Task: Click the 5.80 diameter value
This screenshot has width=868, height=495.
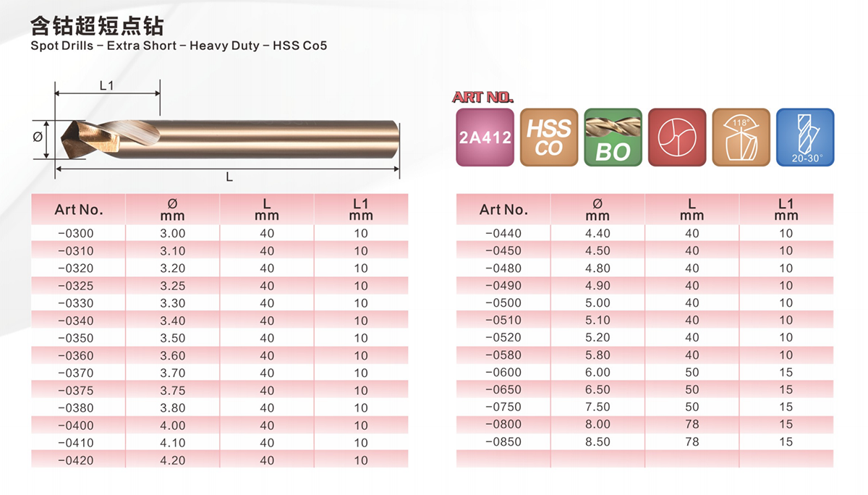Action: point(597,355)
